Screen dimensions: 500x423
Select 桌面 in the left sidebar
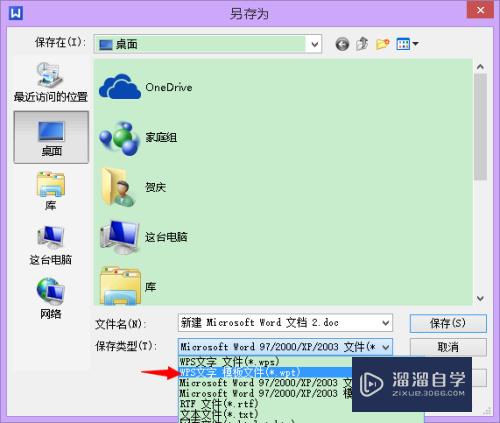pos(51,137)
